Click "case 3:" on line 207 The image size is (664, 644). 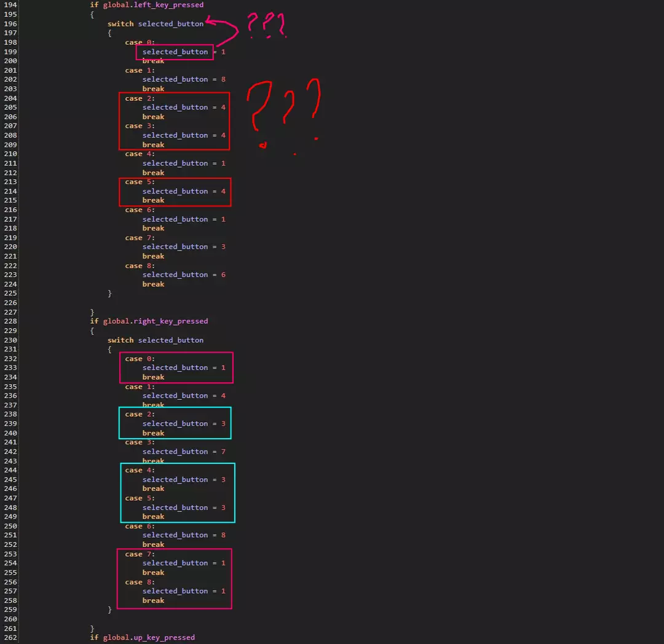click(x=140, y=126)
